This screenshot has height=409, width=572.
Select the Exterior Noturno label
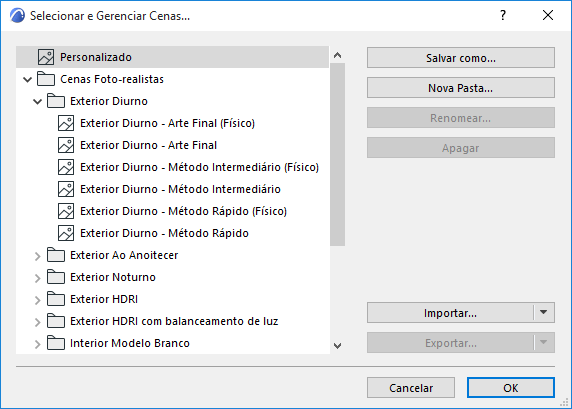113,277
